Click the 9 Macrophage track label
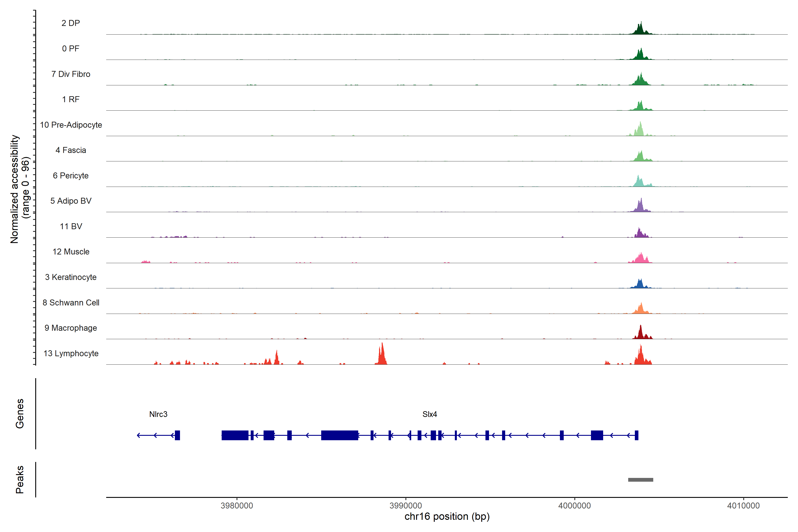798x532 pixels. 70,328
